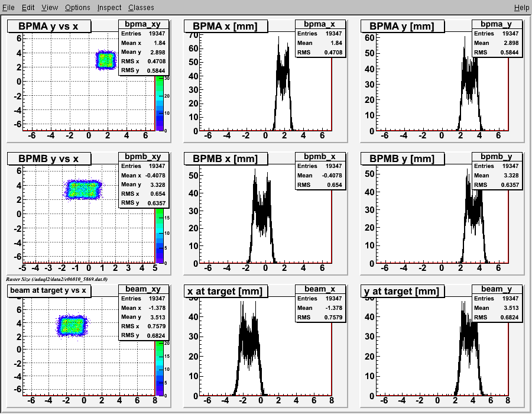Click the beam_y statistics box header
This screenshot has height=414, width=532.
tap(497, 289)
